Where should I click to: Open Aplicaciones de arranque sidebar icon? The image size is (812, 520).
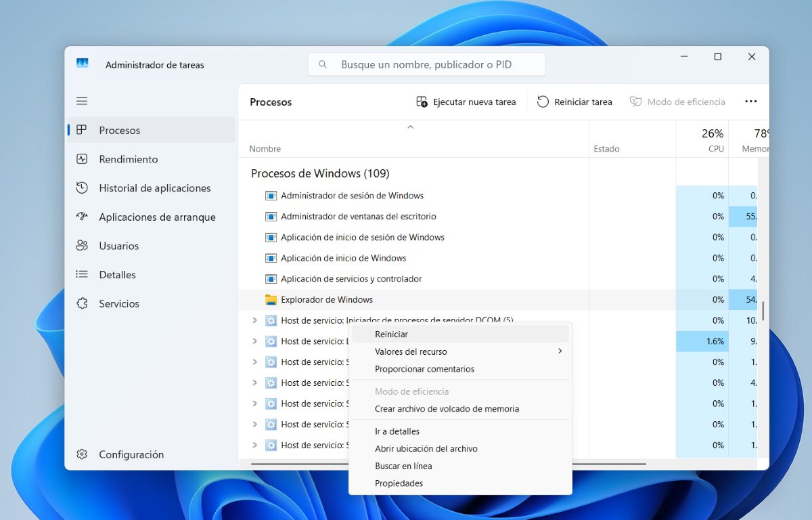pos(82,217)
